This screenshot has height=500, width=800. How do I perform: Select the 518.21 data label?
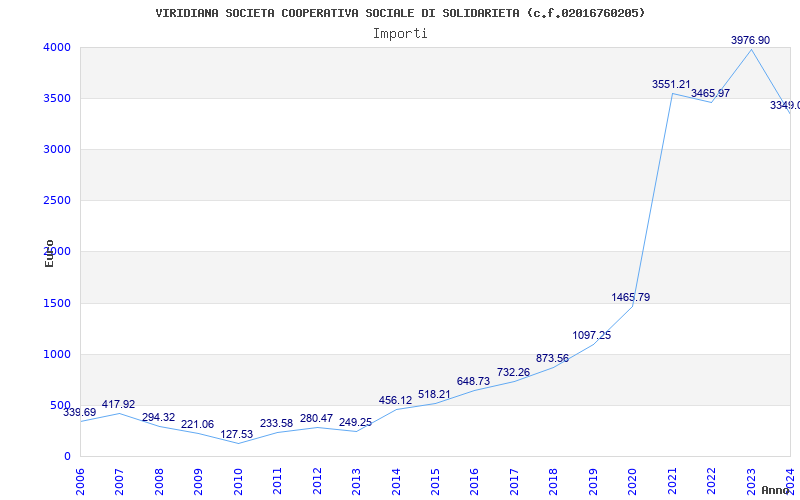(x=434, y=394)
